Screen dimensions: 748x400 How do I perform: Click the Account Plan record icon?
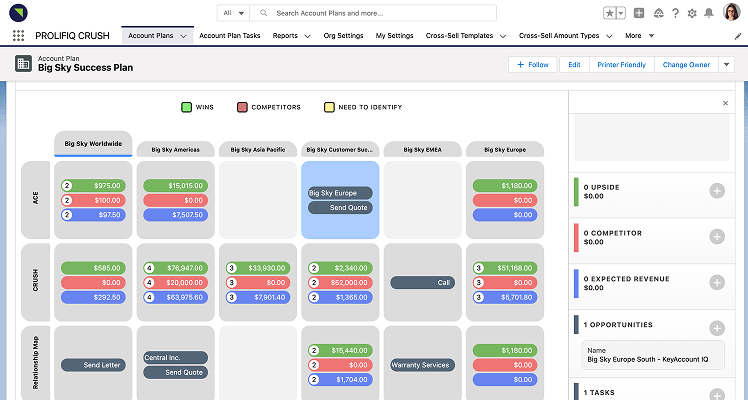click(x=23, y=63)
